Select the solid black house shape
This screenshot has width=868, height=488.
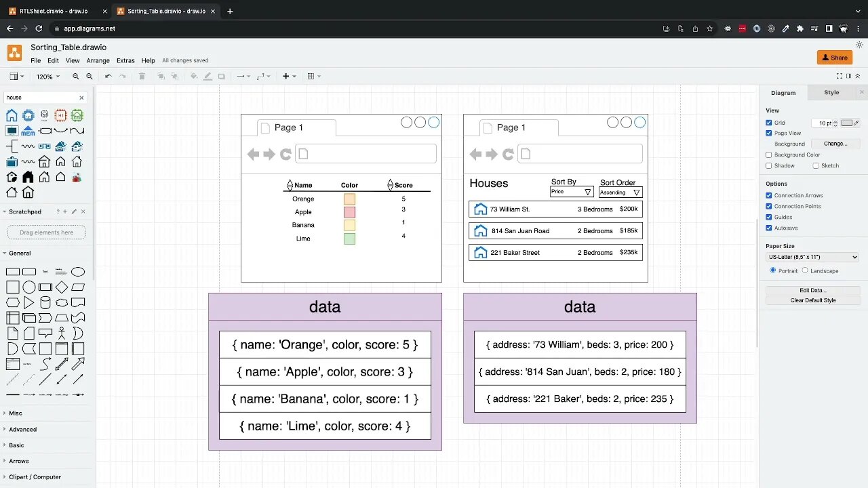click(x=28, y=177)
